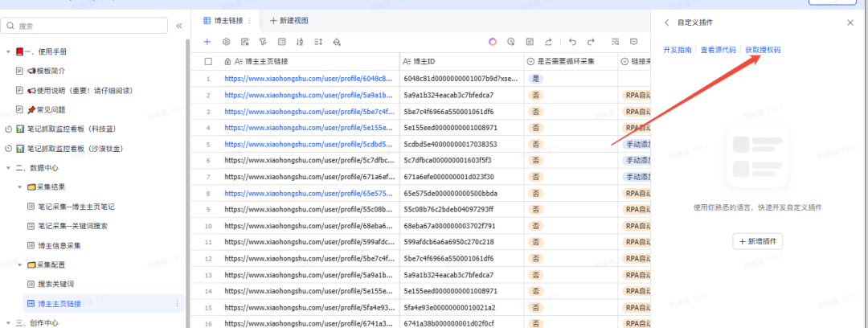Add a new record with the plus icon
Image resolution: width=868 pixels, height=328 pixels.
click(x=207, y=42)
